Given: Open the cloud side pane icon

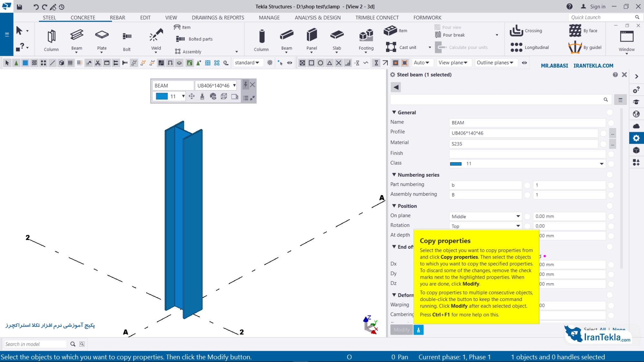Looking at the screenshot, I should pos(636,126).
